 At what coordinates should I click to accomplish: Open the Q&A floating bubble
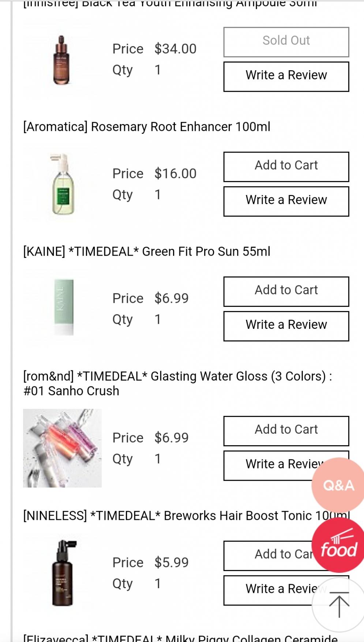pos(338,485)
